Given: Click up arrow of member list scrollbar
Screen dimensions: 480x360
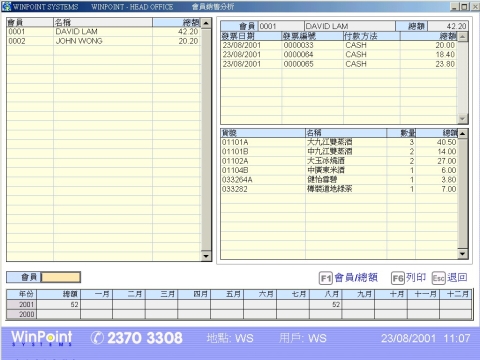Looking at the screenshot, I should pyautogui.click(x=206, y=23).
